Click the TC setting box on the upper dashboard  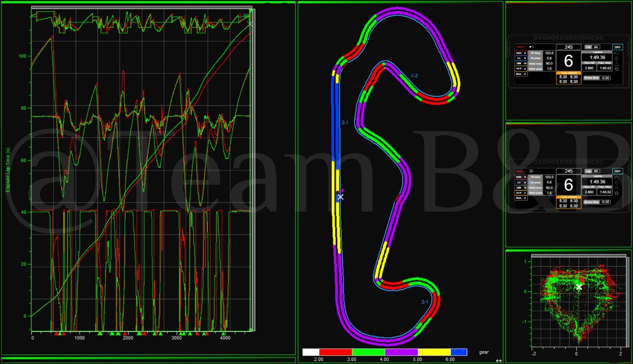click(x=521, y=58)
